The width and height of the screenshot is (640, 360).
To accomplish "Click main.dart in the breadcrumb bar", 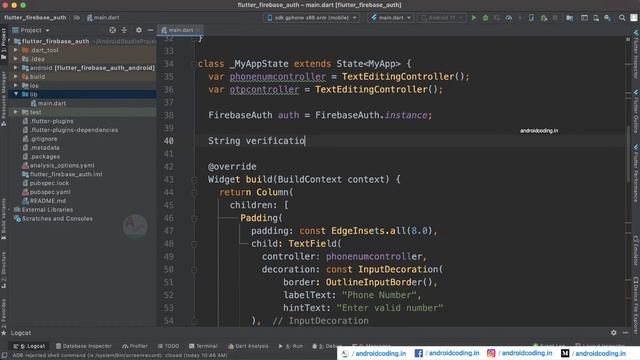I will (x=103, y=18).
